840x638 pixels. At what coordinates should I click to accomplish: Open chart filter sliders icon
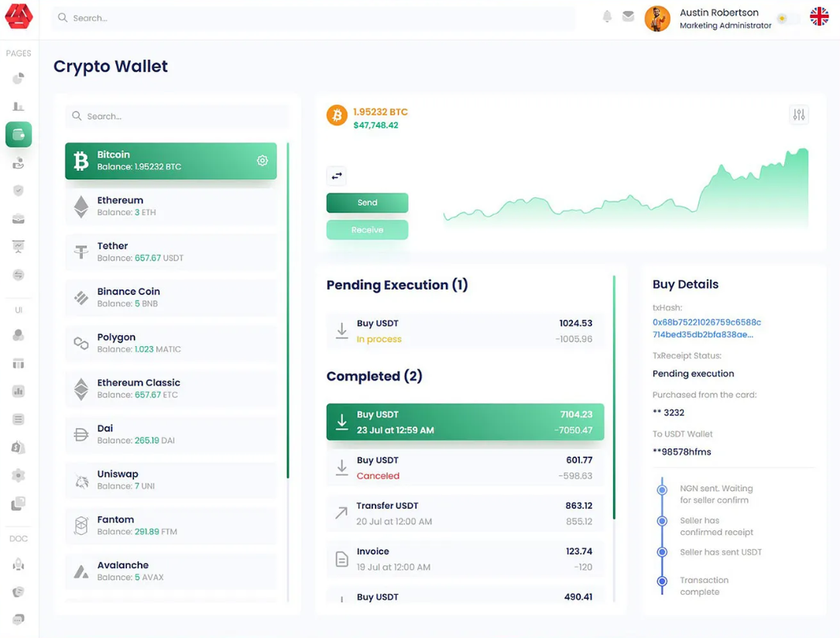[799, 115]
